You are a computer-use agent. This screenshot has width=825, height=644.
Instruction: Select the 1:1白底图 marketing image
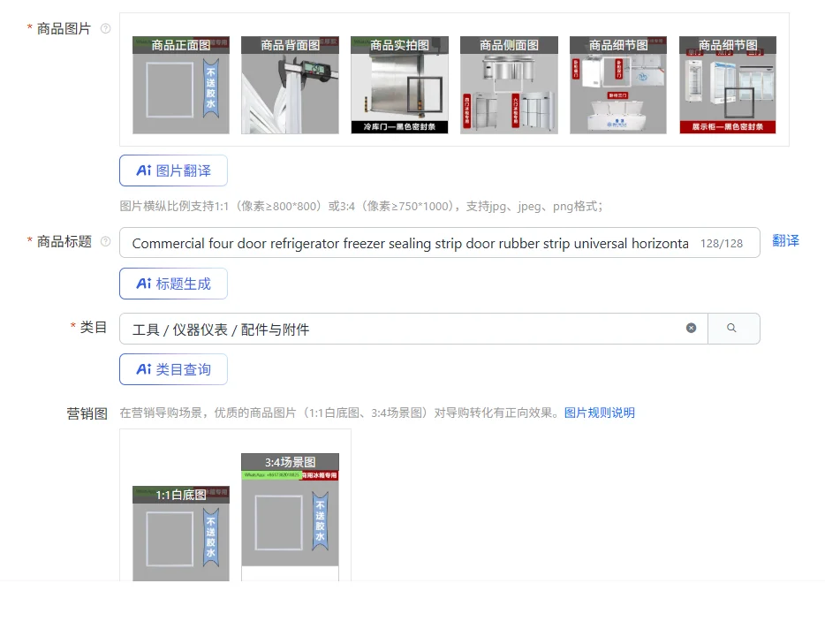181,534
